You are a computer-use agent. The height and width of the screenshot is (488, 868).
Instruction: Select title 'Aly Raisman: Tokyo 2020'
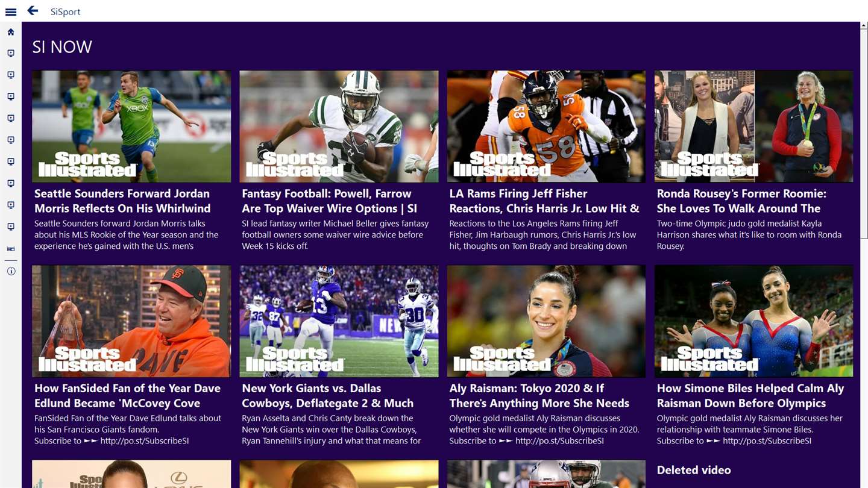(x=539, y=395)
